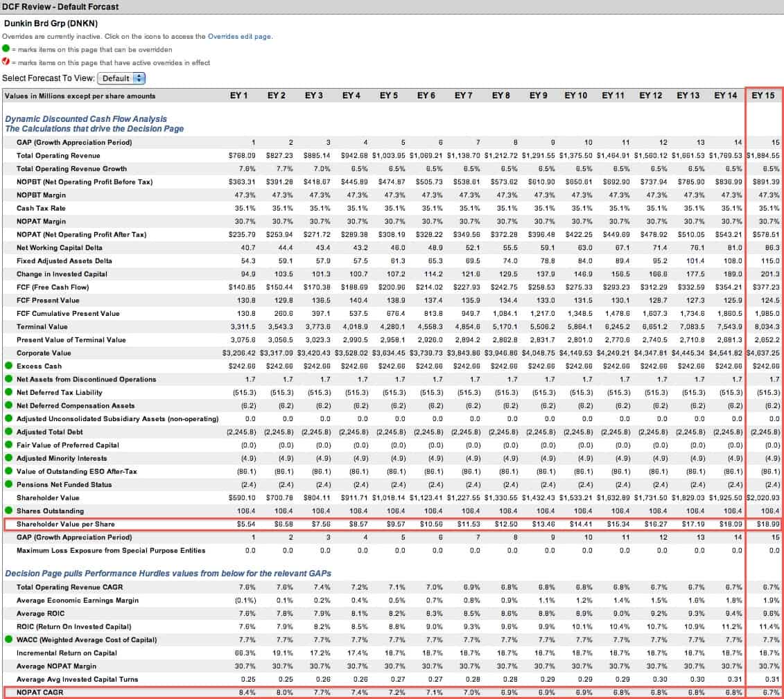The width and height of the screenshot is (784, 699).
Task: Click the override icon next to Shares Outstanding
Action: point(8,510)
